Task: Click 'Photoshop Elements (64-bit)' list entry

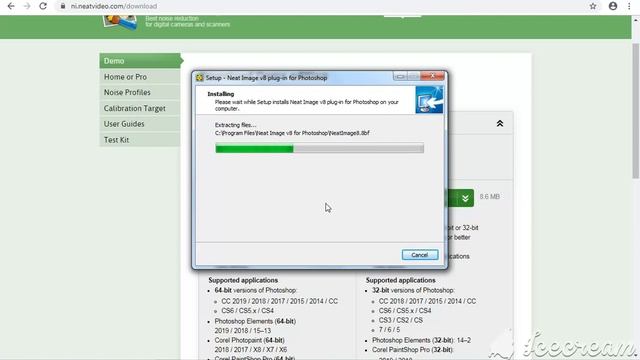Action: pyautogui.click(x=255, y=321)
